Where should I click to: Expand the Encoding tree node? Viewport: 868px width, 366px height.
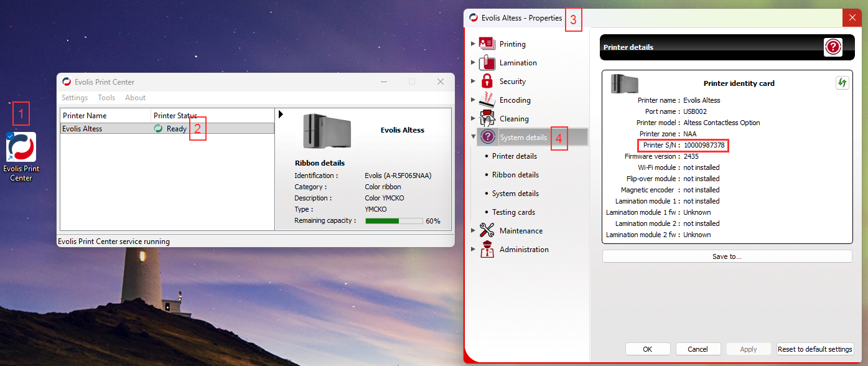473,100
